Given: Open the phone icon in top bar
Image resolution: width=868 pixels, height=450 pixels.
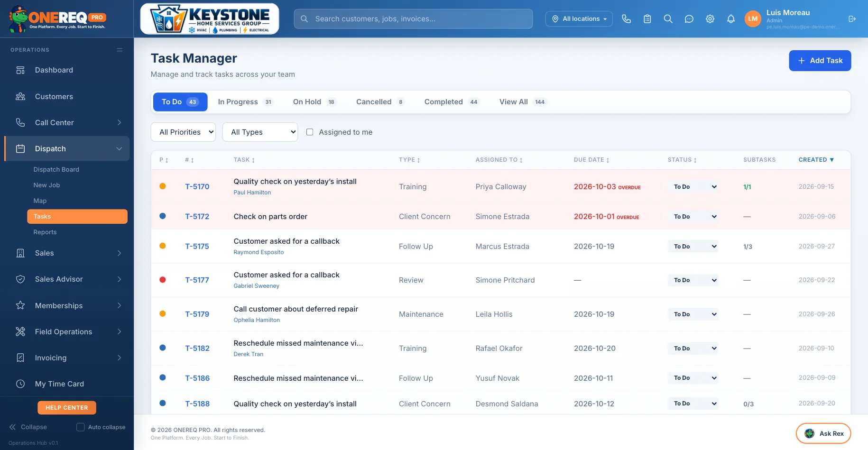Looking at the screenshot, I should pos(626,19).
